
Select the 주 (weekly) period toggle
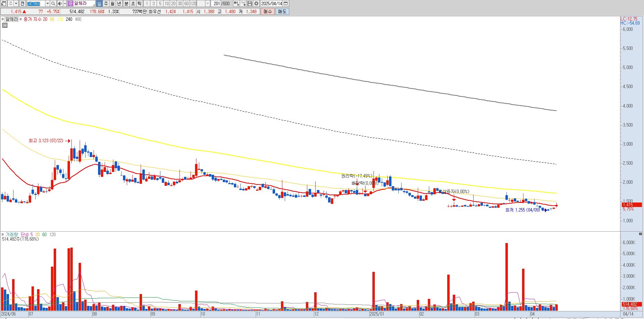click(x=106, y=3)
